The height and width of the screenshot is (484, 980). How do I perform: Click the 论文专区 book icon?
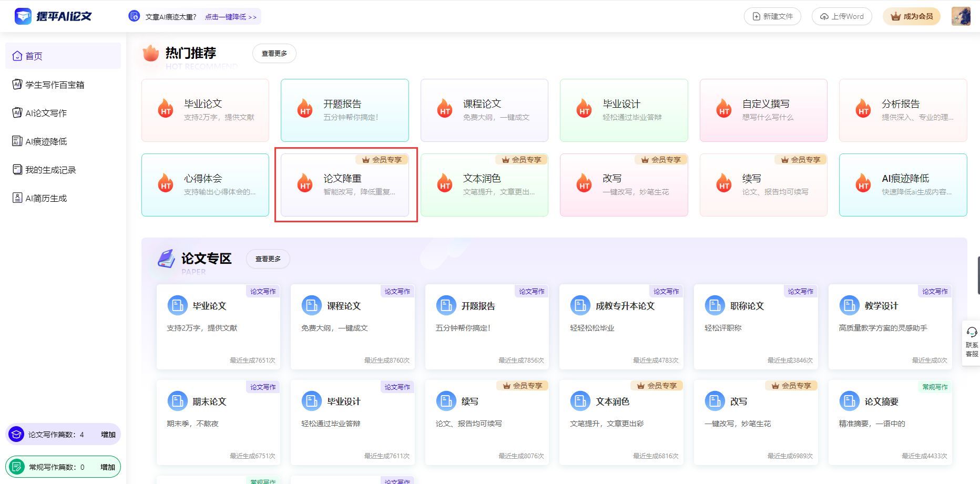tap(166, 259)
